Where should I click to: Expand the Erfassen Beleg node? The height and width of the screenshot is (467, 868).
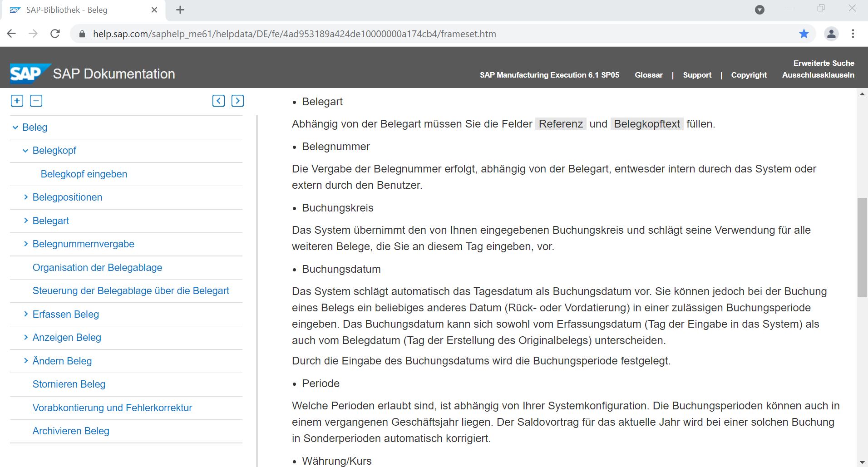pyautogui.click(x=26, y=314)
